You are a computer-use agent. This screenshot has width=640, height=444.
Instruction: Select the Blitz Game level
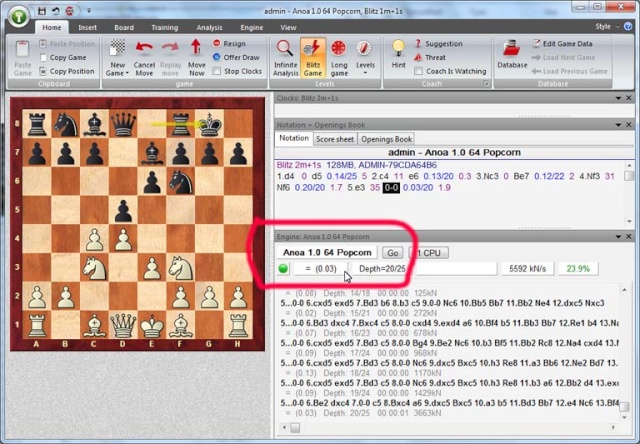pos(313,58)
